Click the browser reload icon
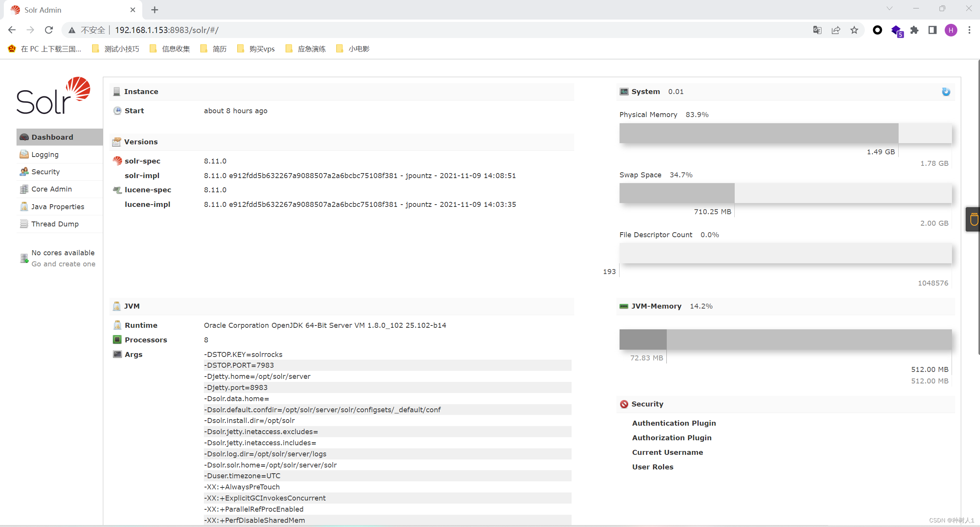This screenshot has height=527, width=980. [49, 30]
